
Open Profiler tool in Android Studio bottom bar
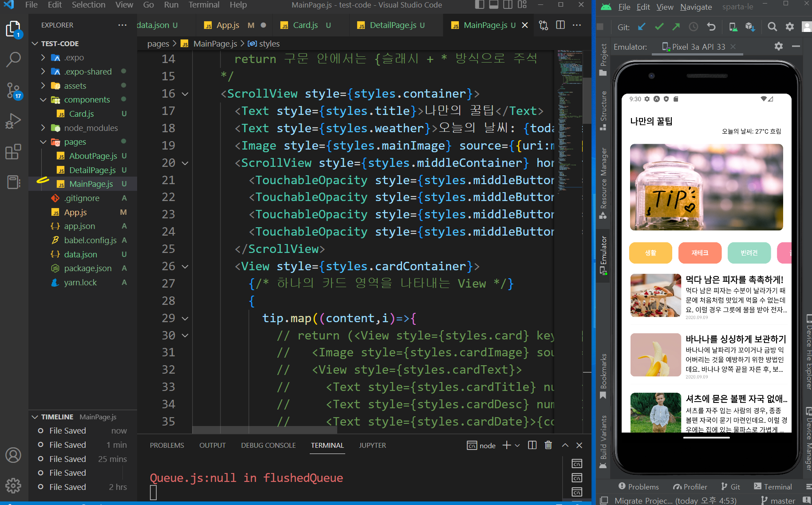pos(690,487)
